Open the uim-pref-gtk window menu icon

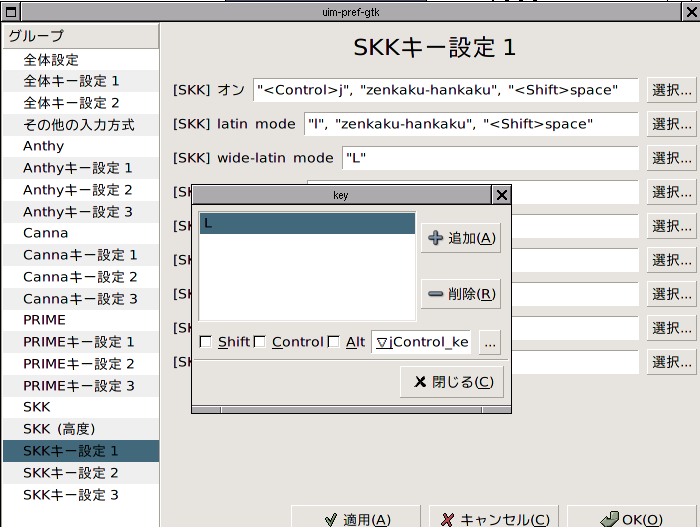tap(9, 11)
